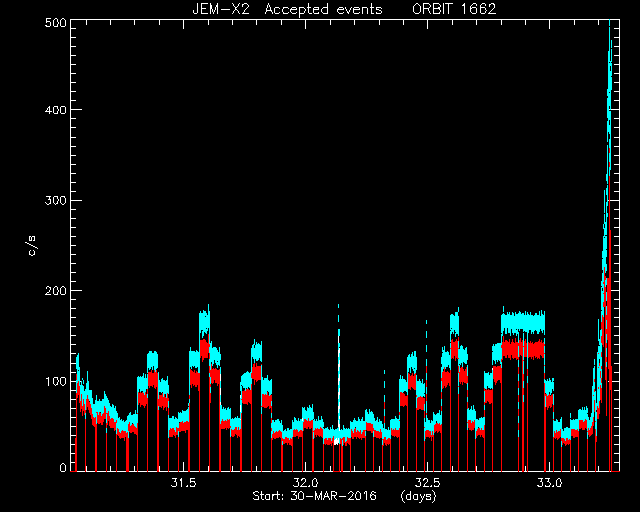Click the plot title 'JEM-X2 Accepted events'
Viewport: 640px width, 512px height.
(287, 9)
